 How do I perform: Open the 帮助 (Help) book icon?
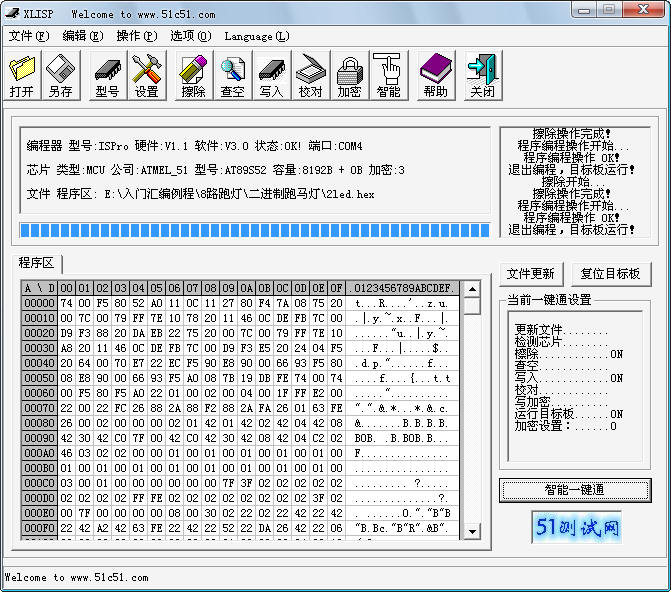point(435,76)
